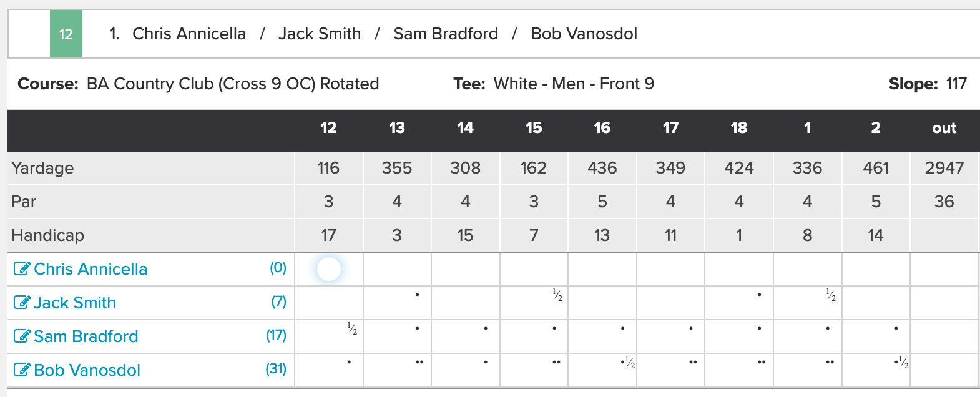Click the edit icon beside Sam Bradford
This screenshot has height=397, width=980.
pos(22,336)
